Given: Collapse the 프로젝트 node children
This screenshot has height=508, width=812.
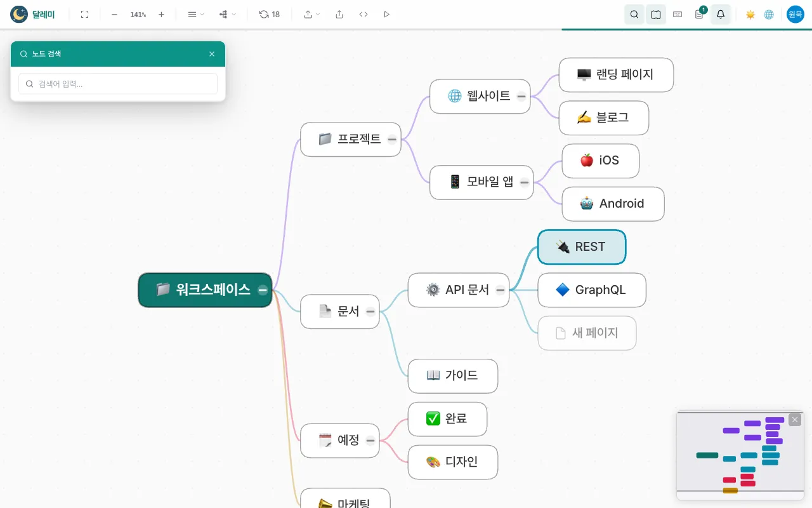Looking at the screenshot, I should 392,139.
